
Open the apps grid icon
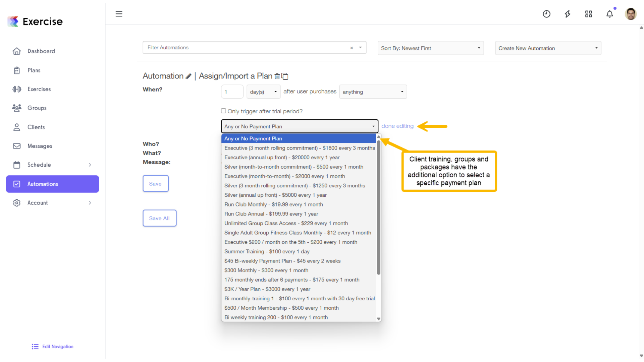coord(588,14)
